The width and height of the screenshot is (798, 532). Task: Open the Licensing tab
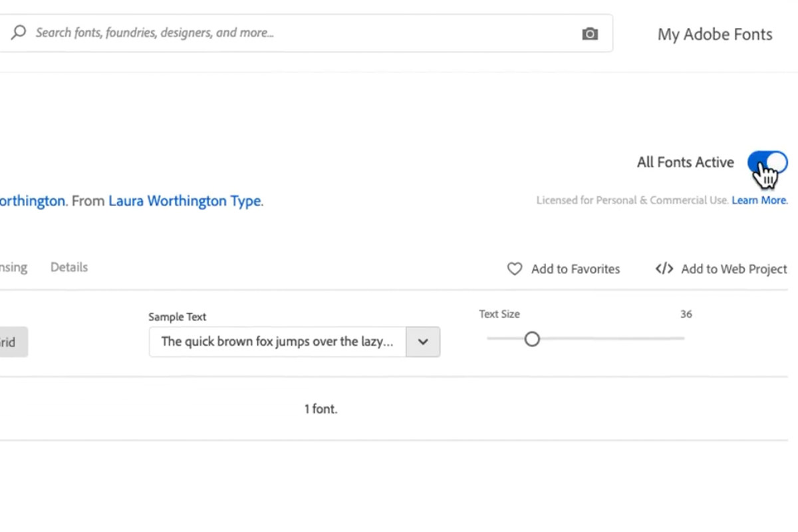(x=13, y=267)
